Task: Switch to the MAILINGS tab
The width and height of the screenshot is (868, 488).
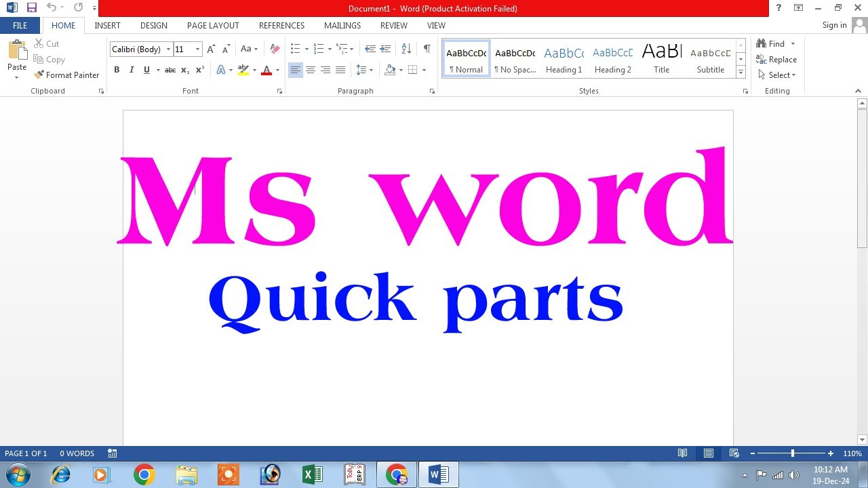Action: pos(342,25)
